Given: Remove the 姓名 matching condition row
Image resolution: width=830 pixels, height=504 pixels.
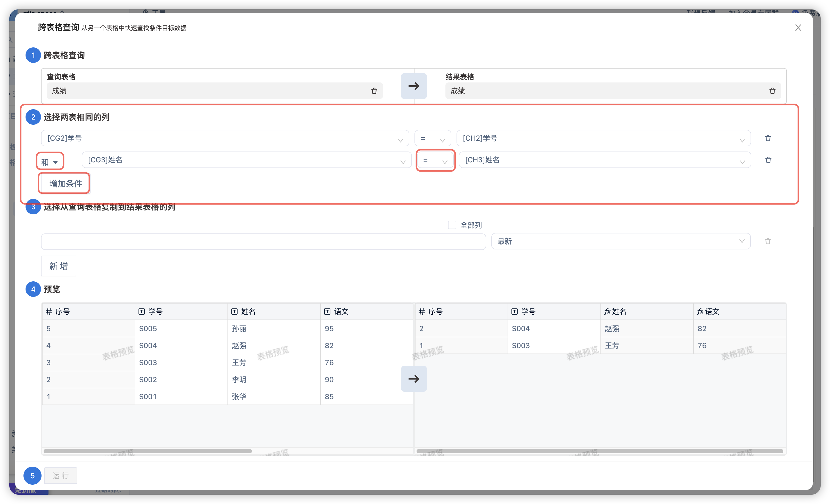Looking at the screenshot, I should (768, 160).
